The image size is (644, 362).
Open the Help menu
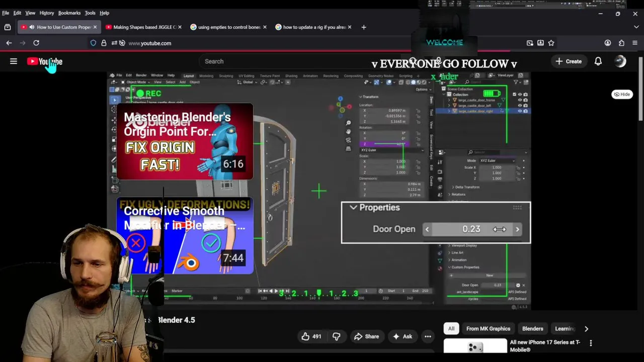(104, 13)
